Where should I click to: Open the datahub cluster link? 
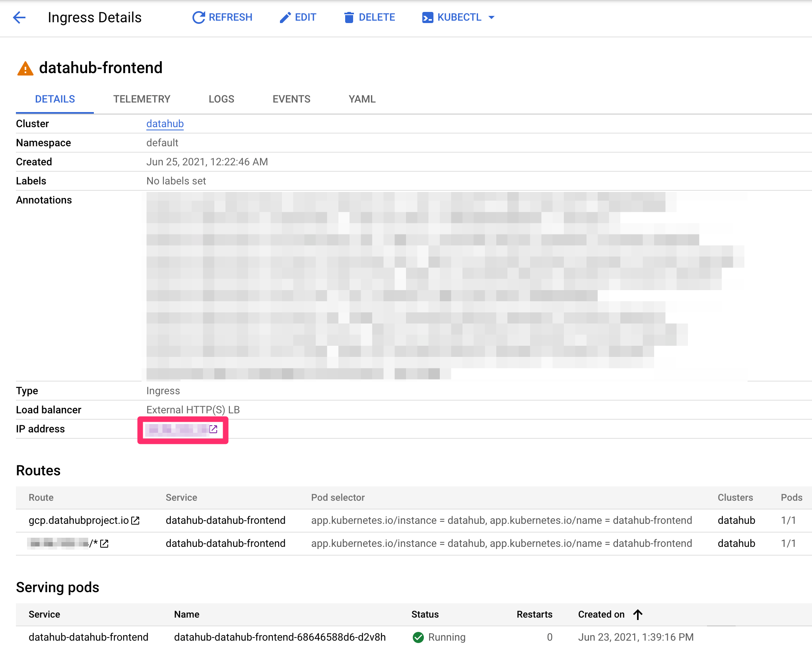[x=165, y=124]
